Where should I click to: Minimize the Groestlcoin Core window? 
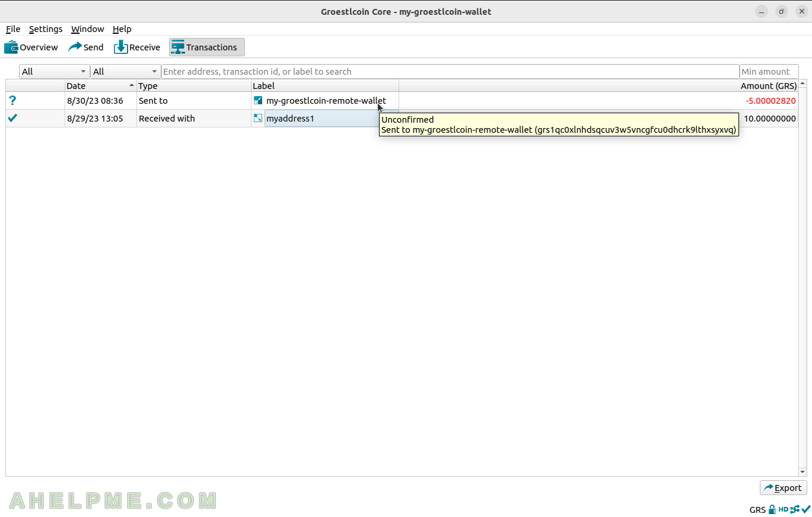coord(762,11)
